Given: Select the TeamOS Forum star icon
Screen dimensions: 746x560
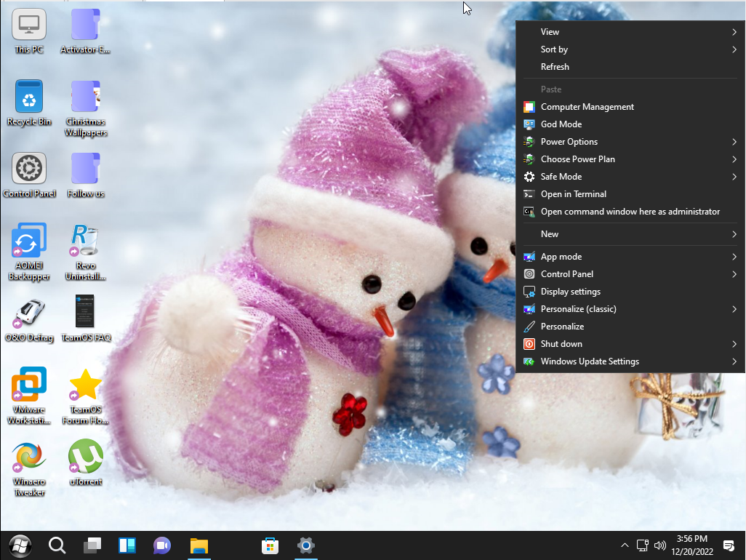Looking at the screenshot, I should tap(86, 385).
